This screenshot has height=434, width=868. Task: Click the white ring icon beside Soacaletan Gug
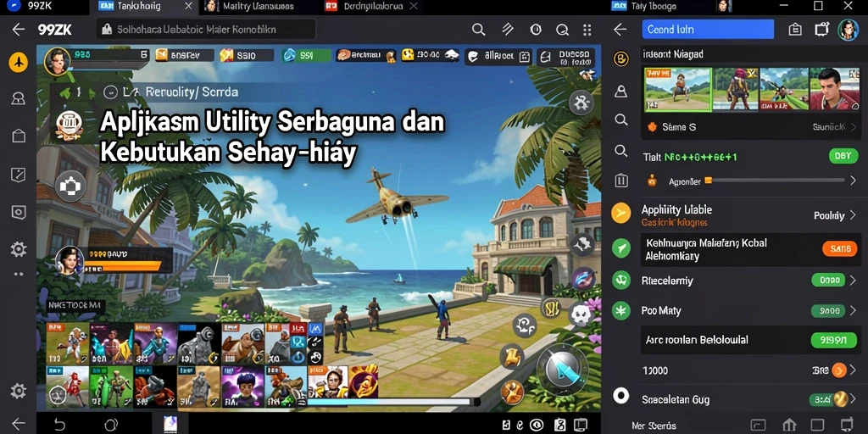point(621,395)
